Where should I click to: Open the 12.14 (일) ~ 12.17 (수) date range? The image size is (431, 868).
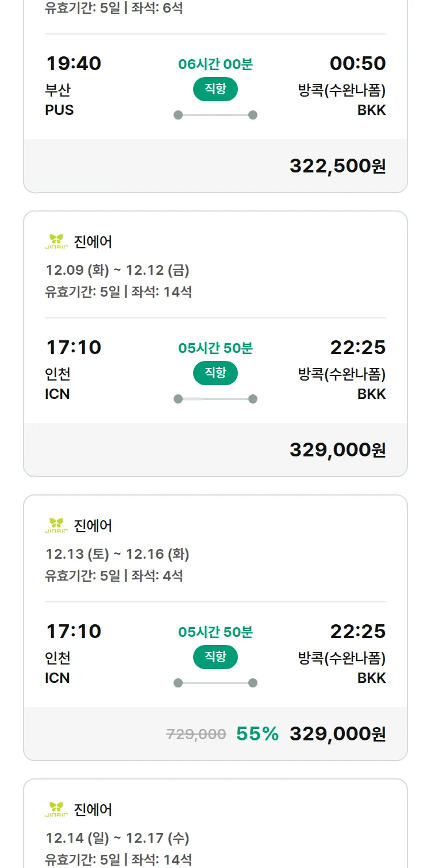pos(117,838)
